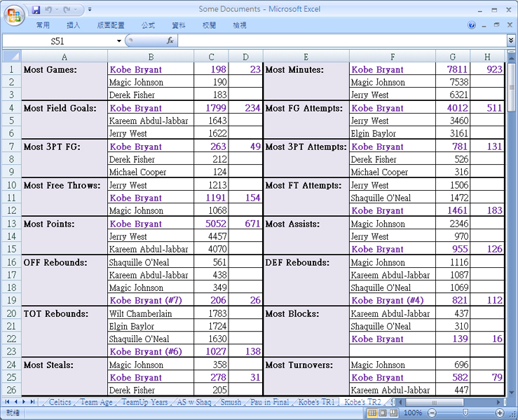Click the 'Wilt Chamberlain' cell

pyautogui.click(x=151, y=313)
